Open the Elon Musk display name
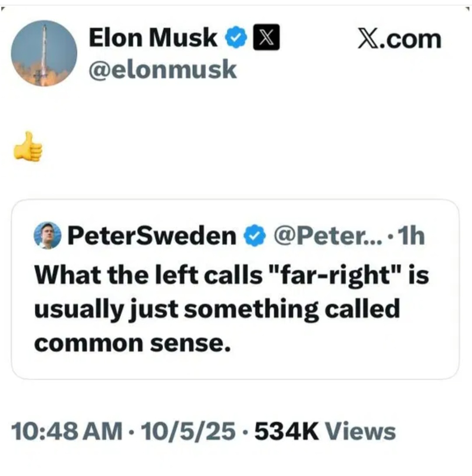The image size is (472, 476). click(153, 38)
